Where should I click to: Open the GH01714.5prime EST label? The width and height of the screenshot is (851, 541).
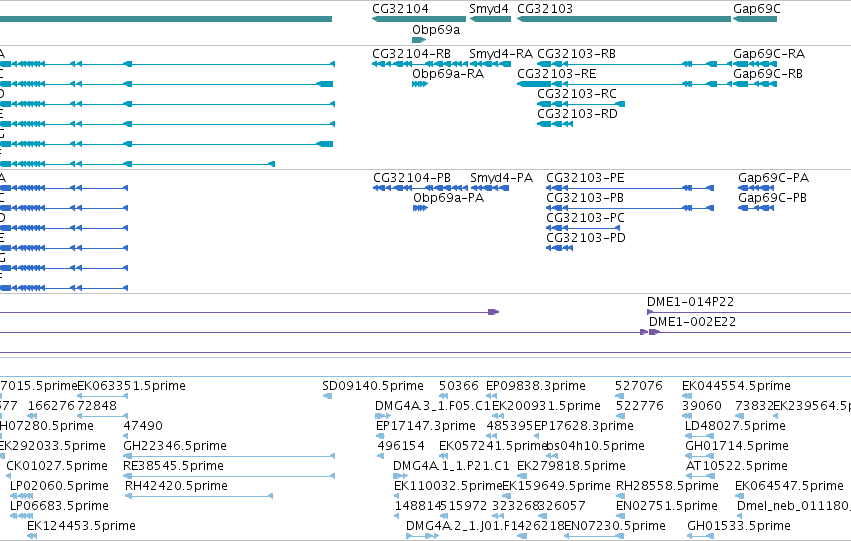click(x=736, y=446)
